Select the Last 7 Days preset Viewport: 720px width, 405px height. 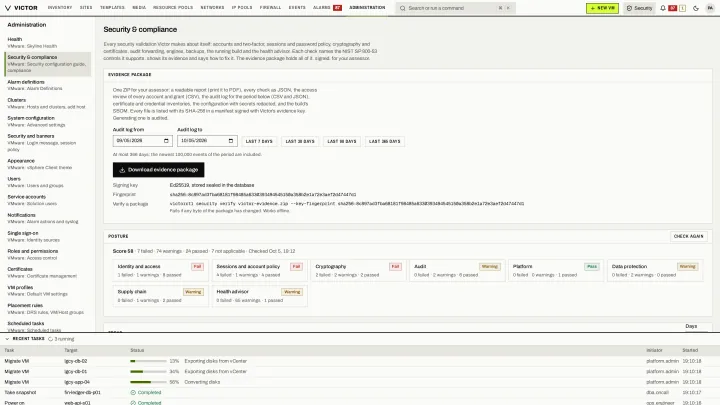tap(259, 141)
